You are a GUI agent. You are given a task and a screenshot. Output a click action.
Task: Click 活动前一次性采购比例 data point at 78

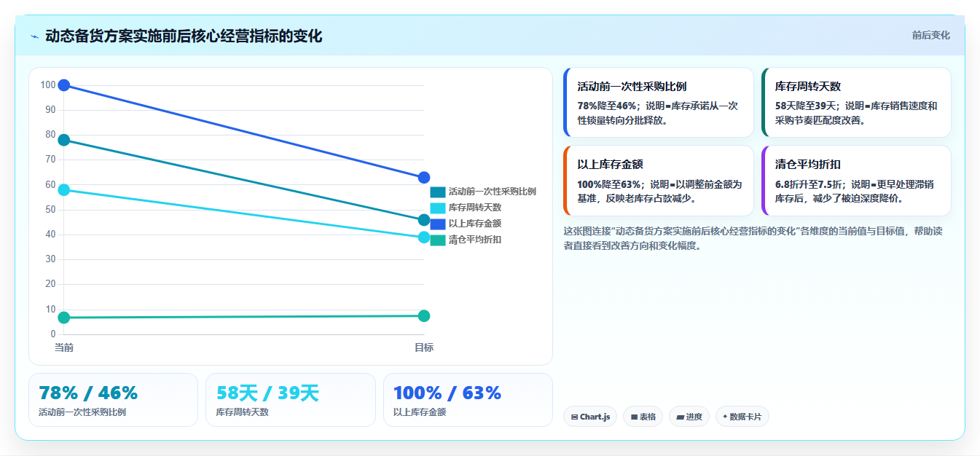(64, 140)
